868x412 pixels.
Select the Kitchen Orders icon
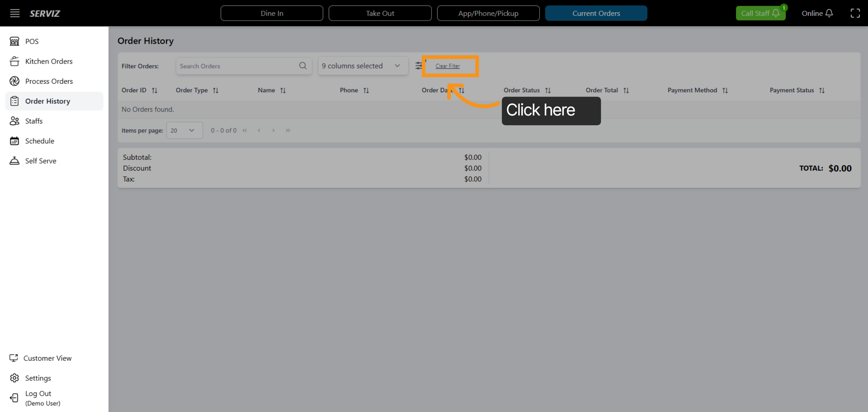14,61
